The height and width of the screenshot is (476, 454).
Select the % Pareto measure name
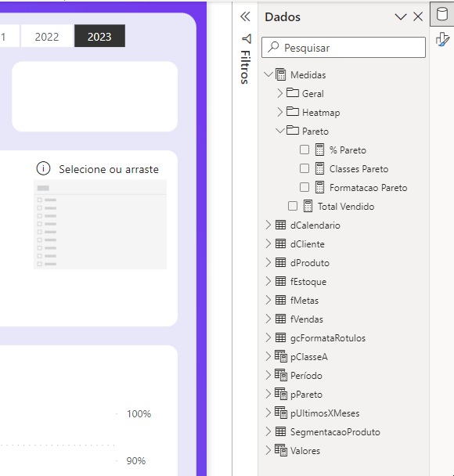point(348,150)
